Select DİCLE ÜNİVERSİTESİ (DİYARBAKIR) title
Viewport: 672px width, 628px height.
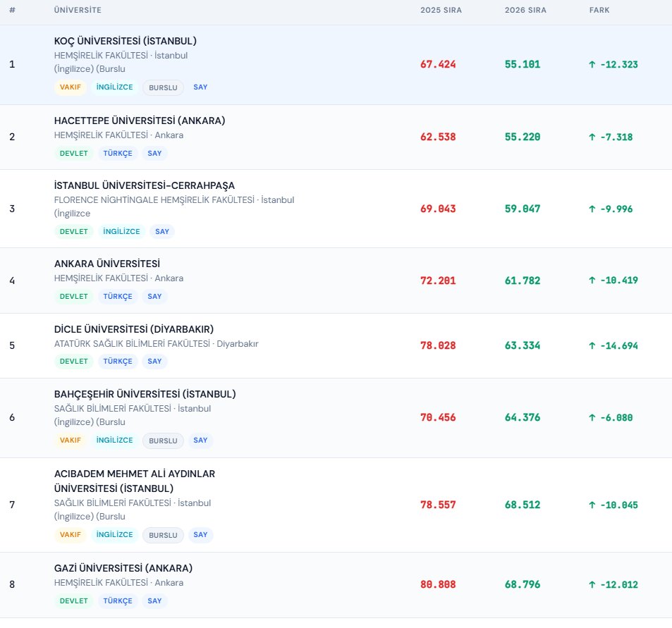pos(134,329)
